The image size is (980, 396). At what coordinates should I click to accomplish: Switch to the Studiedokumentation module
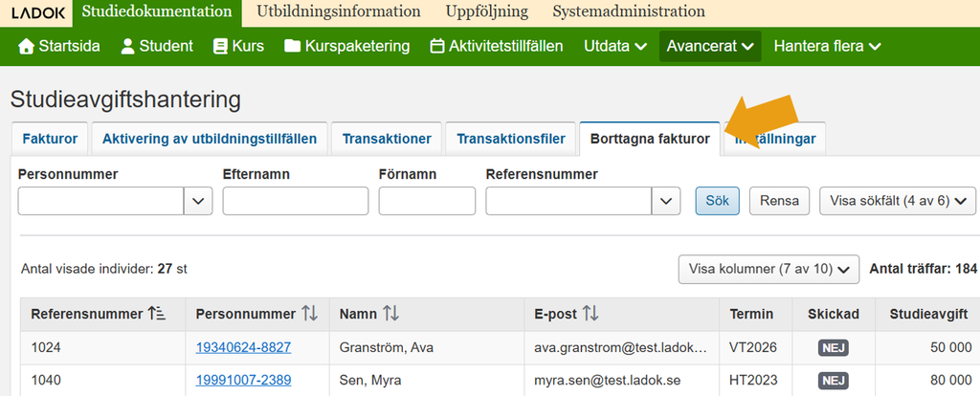(x=157, y=11)
